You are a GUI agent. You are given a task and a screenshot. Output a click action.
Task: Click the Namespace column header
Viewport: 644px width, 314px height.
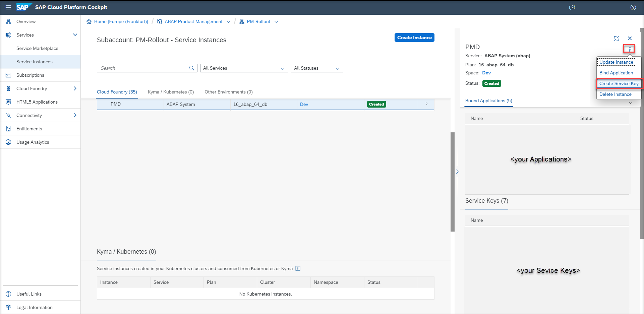coord(337,282)
